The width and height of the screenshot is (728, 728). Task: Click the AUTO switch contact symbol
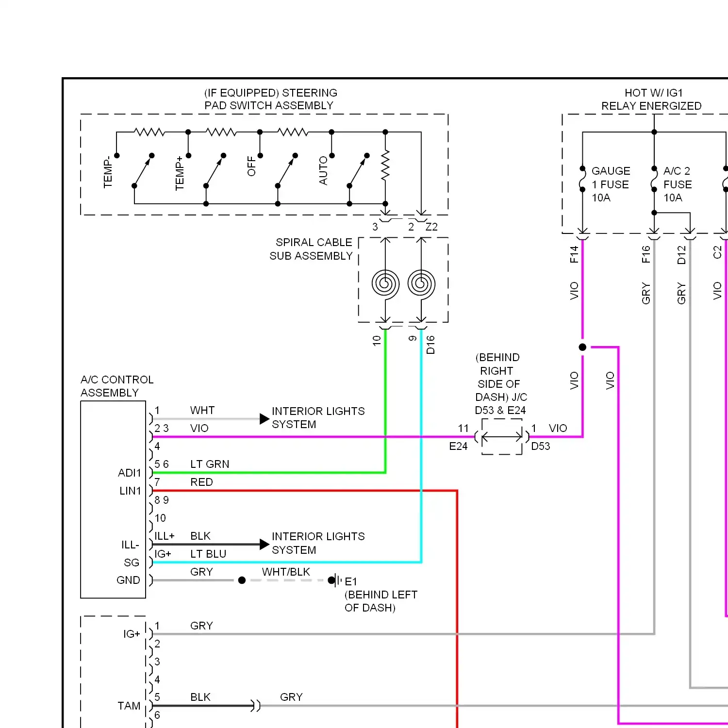click(358, 170)
